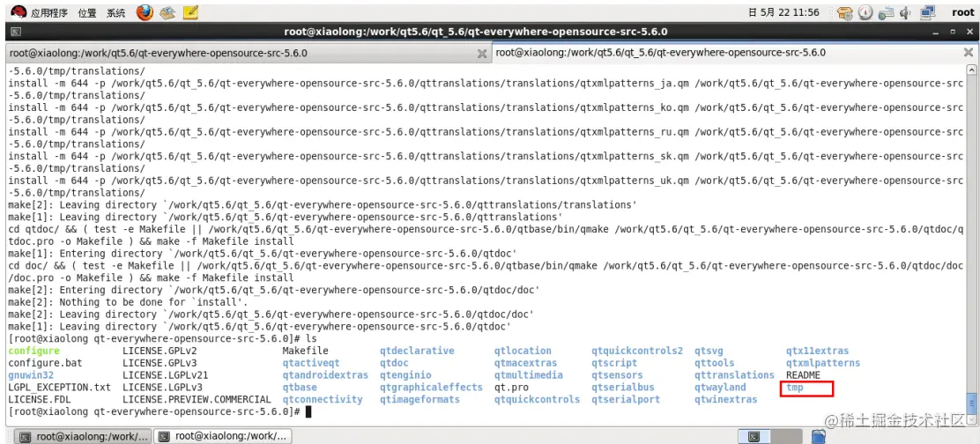Open the network connections tray icon
Image resolution: width=980 pixels, height=444 pixels.
927,12
